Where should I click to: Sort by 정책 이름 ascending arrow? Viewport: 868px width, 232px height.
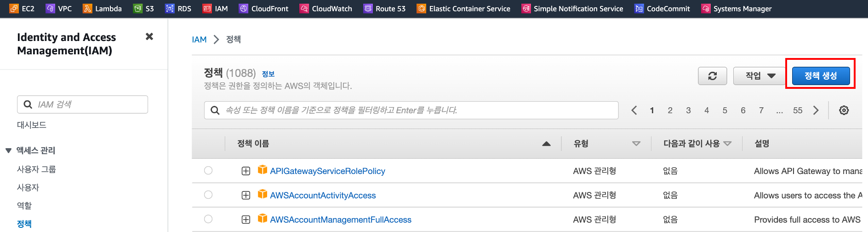tap(546, 144)
